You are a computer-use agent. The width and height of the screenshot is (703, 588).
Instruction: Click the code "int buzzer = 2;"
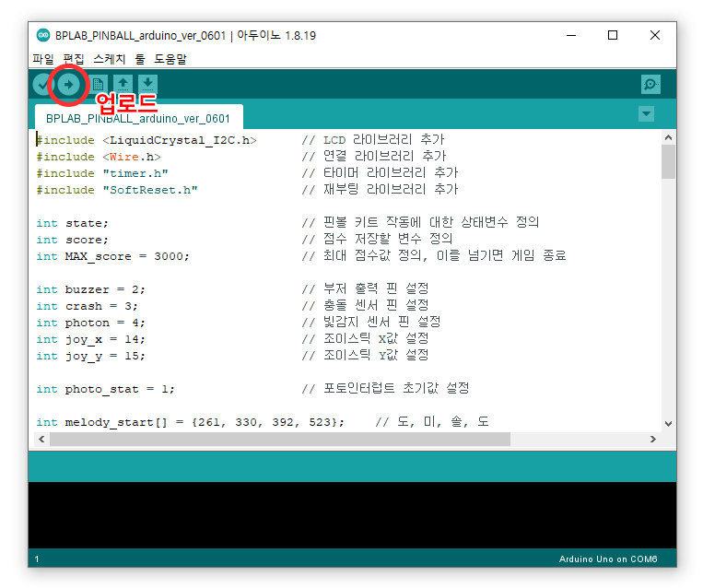pos(91,289)
